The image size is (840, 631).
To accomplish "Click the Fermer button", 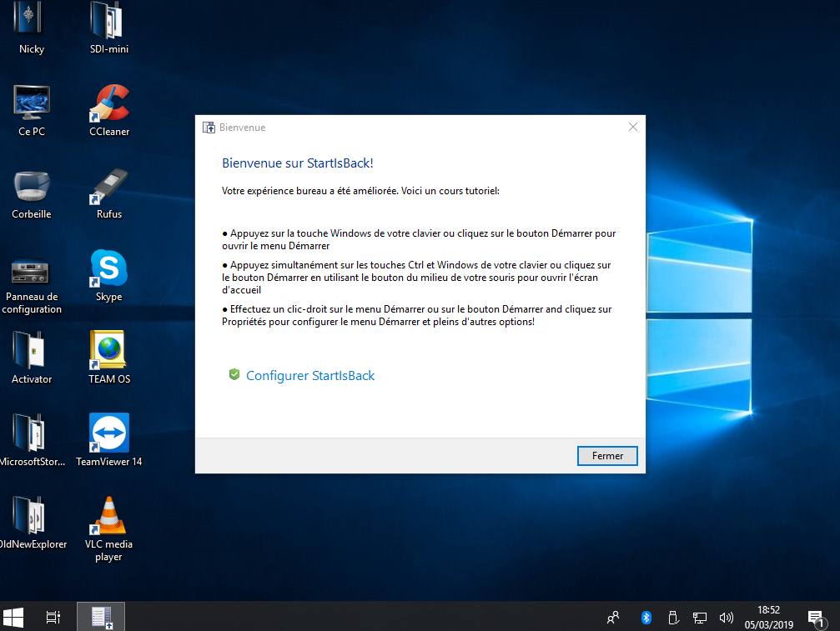I will coord(607,456).
